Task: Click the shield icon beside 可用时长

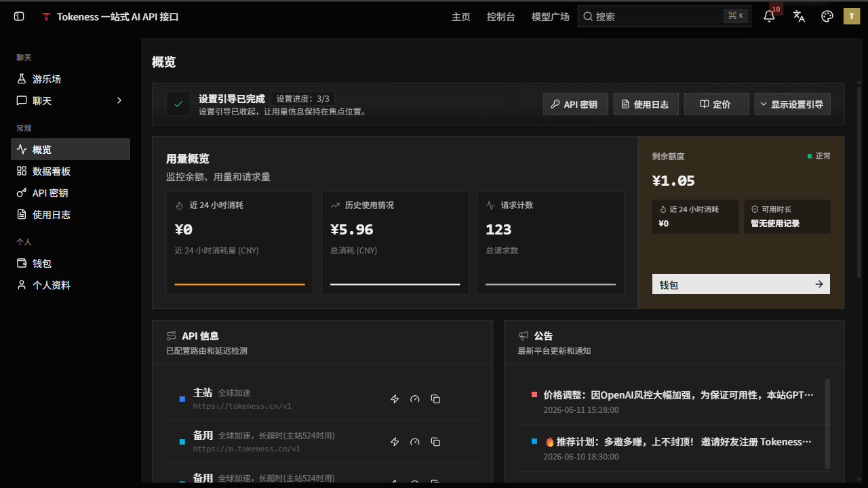Action: (x=755, y=209)
